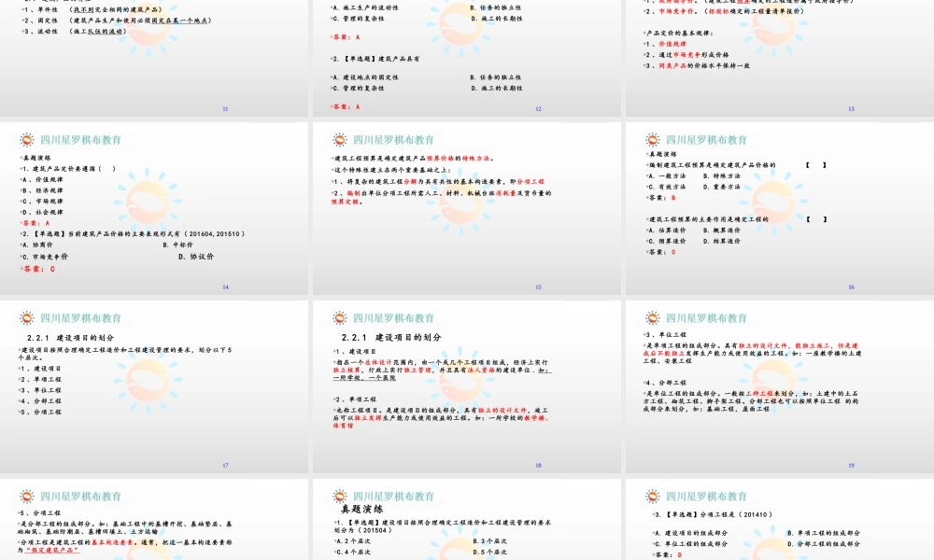The image size is (934, 560).
Task: Open slide thumbnail numbered 12
Action: pyautogui.click(x=467, y=58)
